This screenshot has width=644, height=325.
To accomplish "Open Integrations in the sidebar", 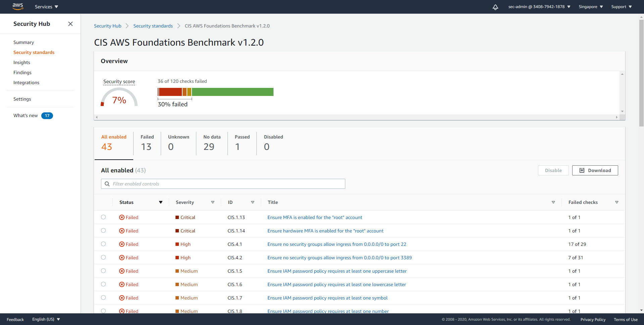I will [26, 83].
